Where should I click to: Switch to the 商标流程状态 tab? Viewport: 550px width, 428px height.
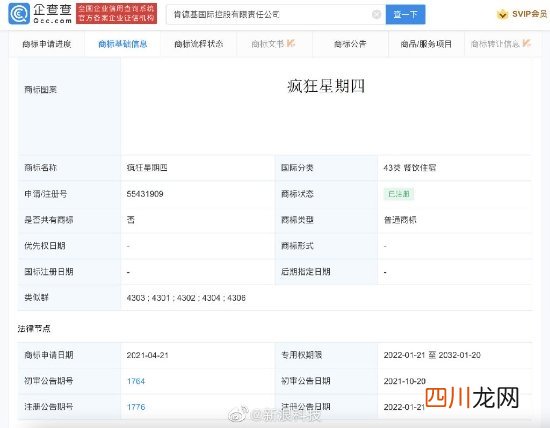coord(199,44)
